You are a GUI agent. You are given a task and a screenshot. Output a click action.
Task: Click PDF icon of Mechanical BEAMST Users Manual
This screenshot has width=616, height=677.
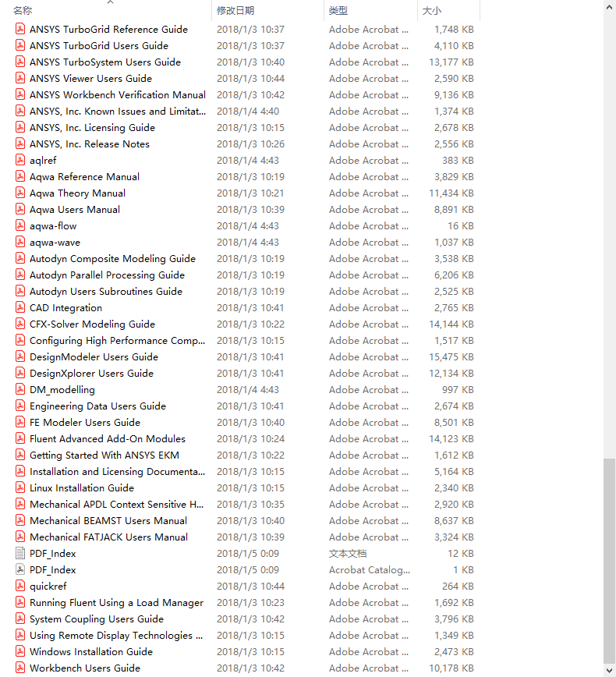20,521
